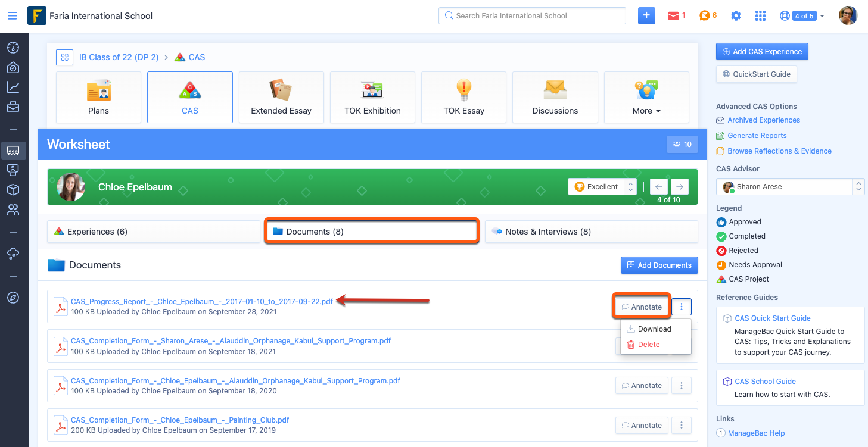Image resolution: width=868 pixels, height=447 pixels.
Task: Open the TOK Essay tile
Action: (x=463, y=97)
